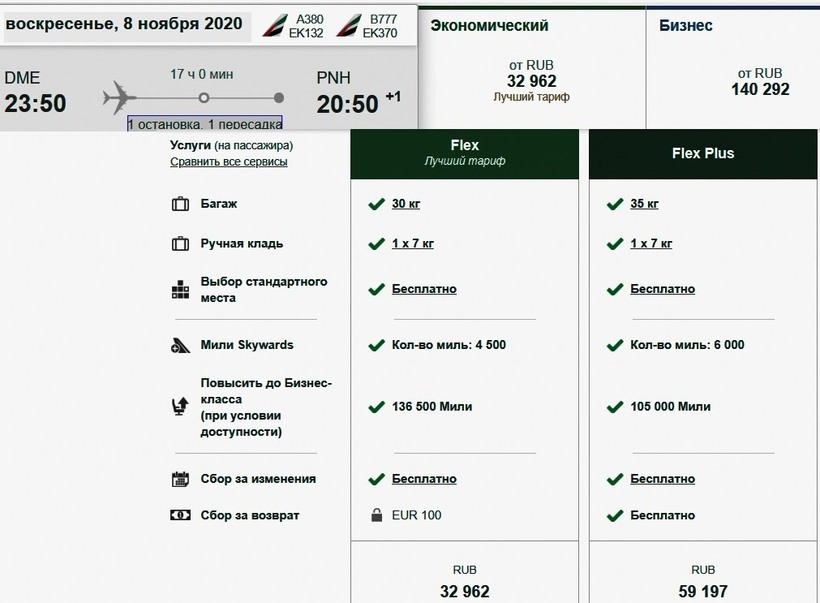Click the baggage suitcase icon beside Багаж
The height and width of the screenshot is (603, 820).
click(180, 204)
